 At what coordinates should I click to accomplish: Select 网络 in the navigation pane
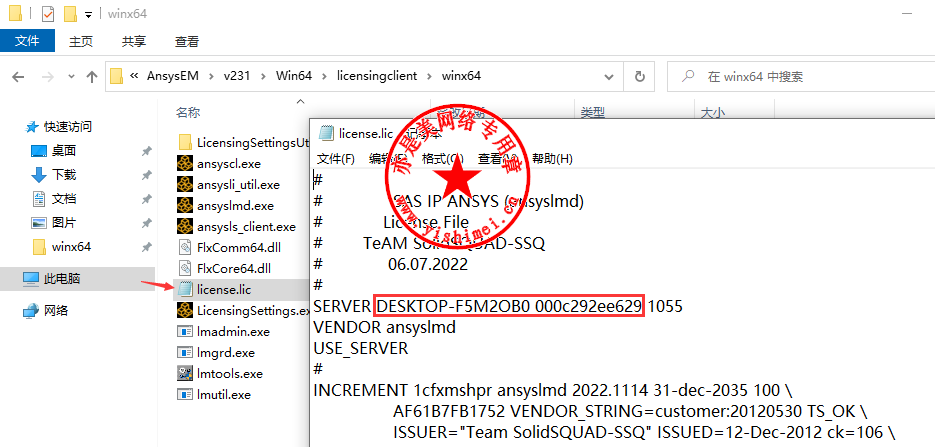click(x=46, y=311)
